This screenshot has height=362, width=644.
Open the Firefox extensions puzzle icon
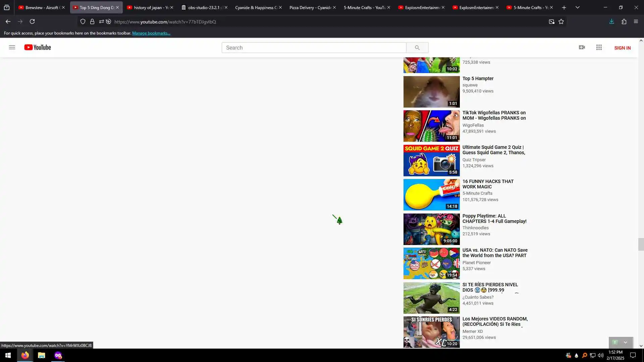[x=624, y=21]
